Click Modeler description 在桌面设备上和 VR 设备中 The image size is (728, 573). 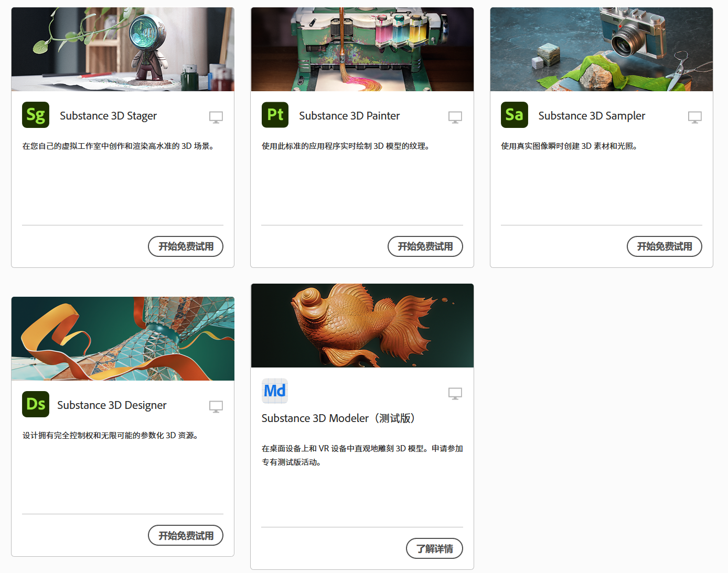(362, 455)
